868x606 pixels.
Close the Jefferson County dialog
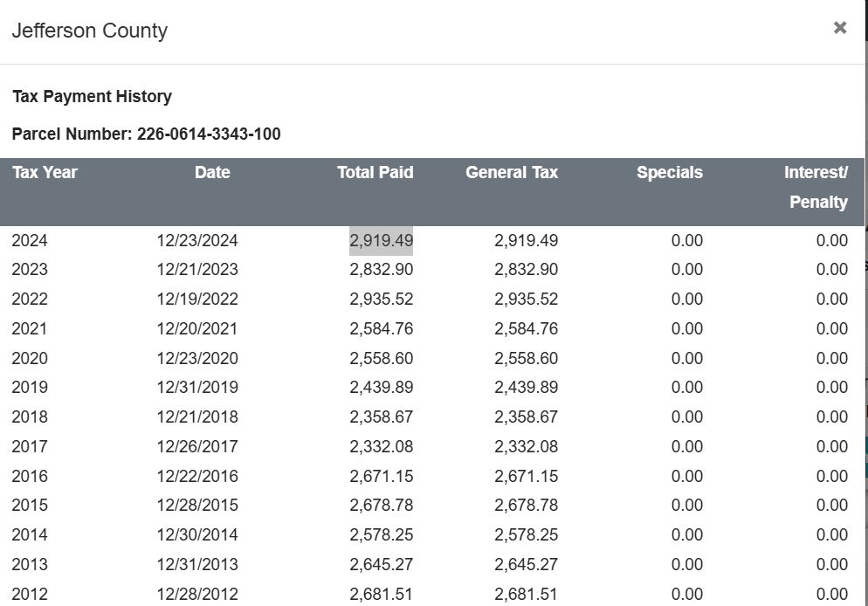pos(840,28)
